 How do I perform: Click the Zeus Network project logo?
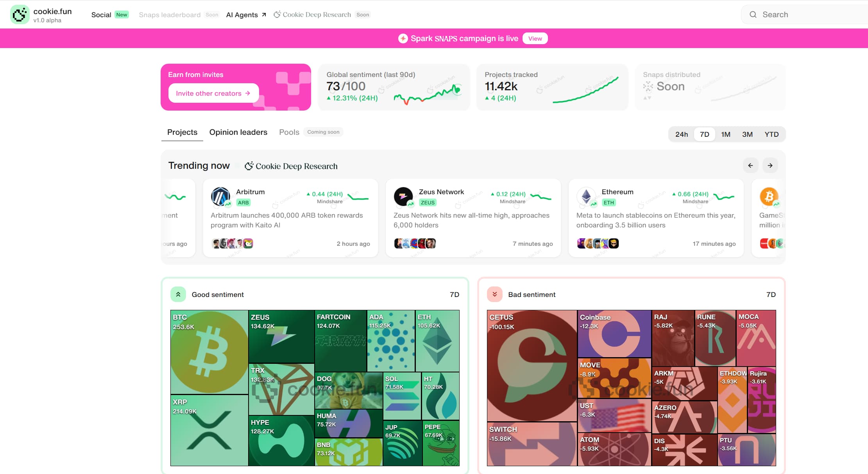coord(403,196)
